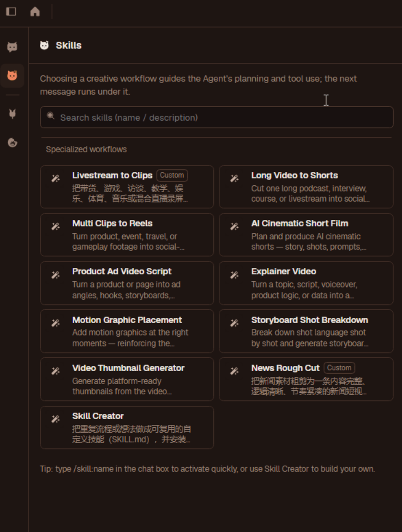This screenshot has height=532, width=402.
Task: Click the "Choosing a creative workflow" description text
Action: (x=198, y=85)
